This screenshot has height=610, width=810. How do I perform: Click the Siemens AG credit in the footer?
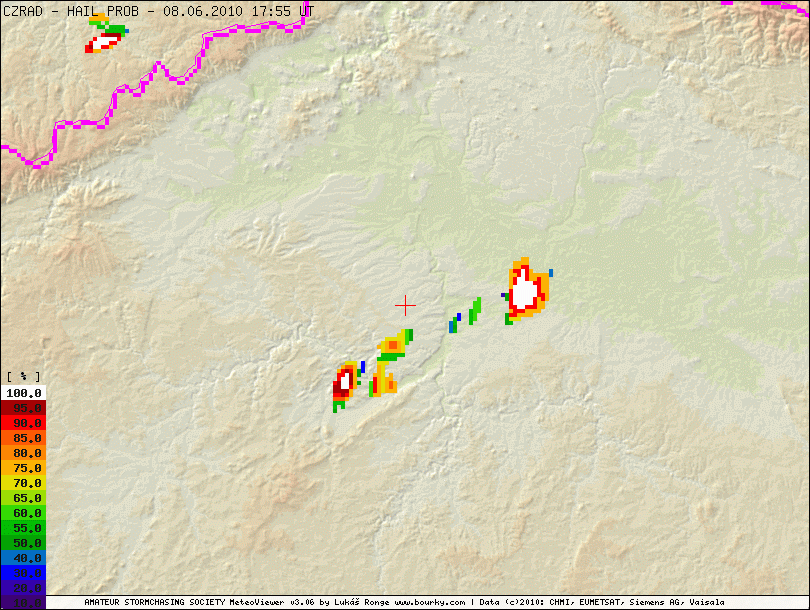[x=655, y=602]
